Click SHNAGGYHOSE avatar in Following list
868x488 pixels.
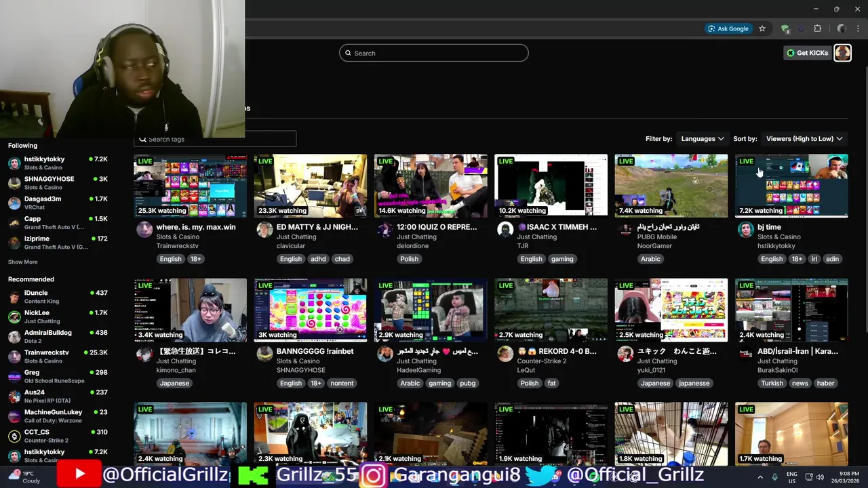pos(14,183)
